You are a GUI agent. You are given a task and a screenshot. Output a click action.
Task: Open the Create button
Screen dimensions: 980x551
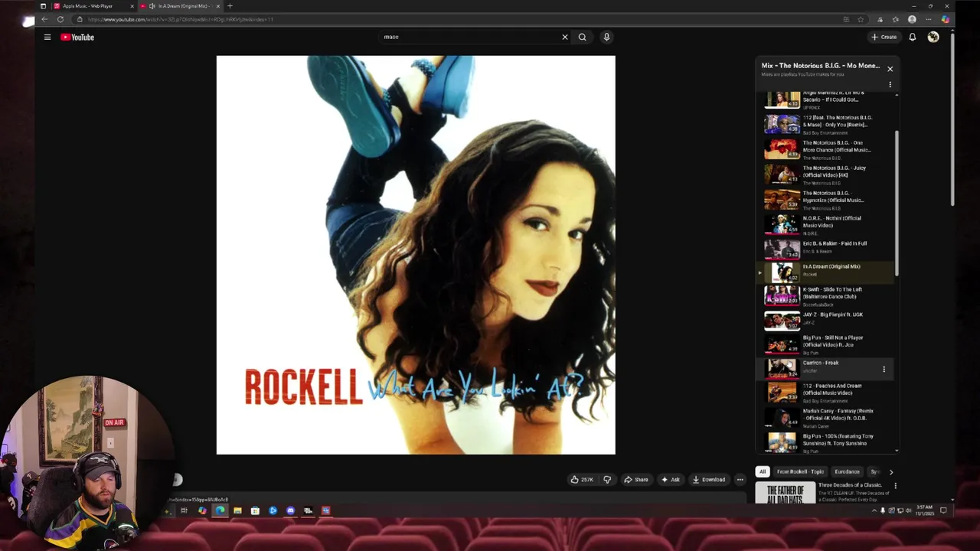(x=884, y=37)
